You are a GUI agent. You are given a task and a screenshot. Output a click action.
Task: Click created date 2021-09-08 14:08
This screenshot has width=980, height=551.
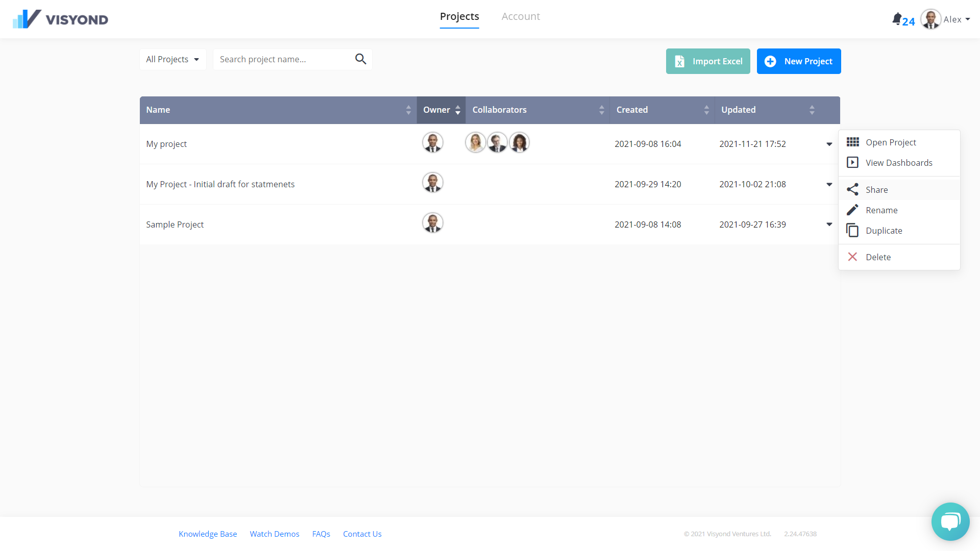648,224
